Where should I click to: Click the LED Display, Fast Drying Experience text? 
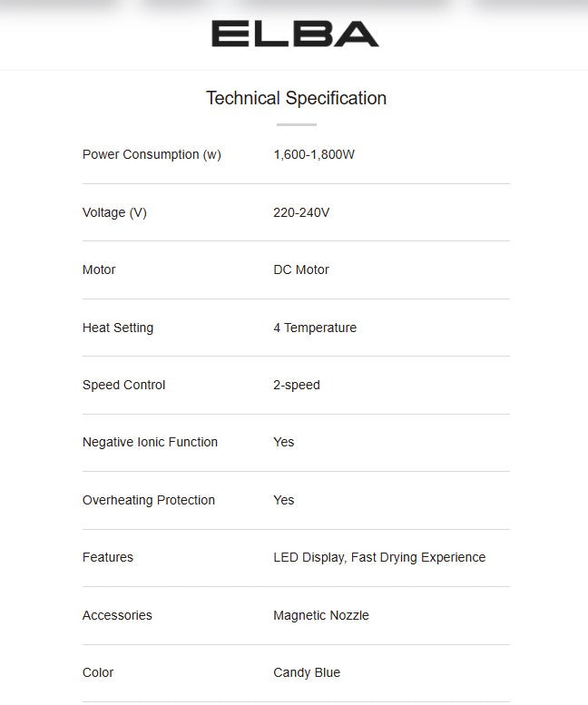[x=379, y=557]
